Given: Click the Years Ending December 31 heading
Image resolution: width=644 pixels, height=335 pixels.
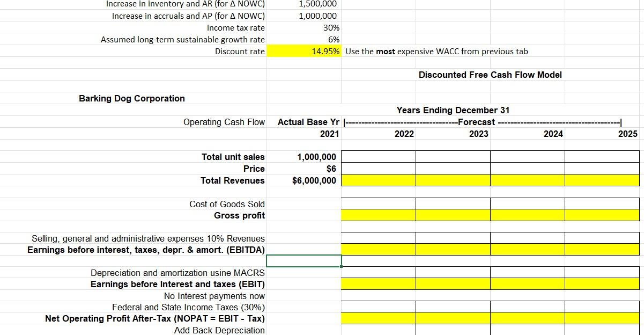Looking at the screenshot, I should coord(453,110).
